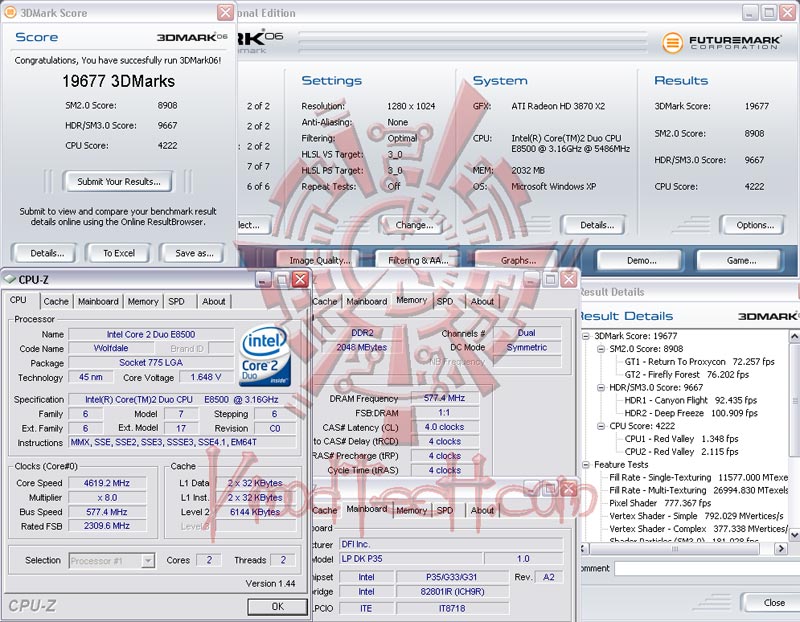Image resolution: width=800 pixels, height=622 pixels.
Task: Launch the Game button
Action: pyautogui.click(x=741, y=260)
